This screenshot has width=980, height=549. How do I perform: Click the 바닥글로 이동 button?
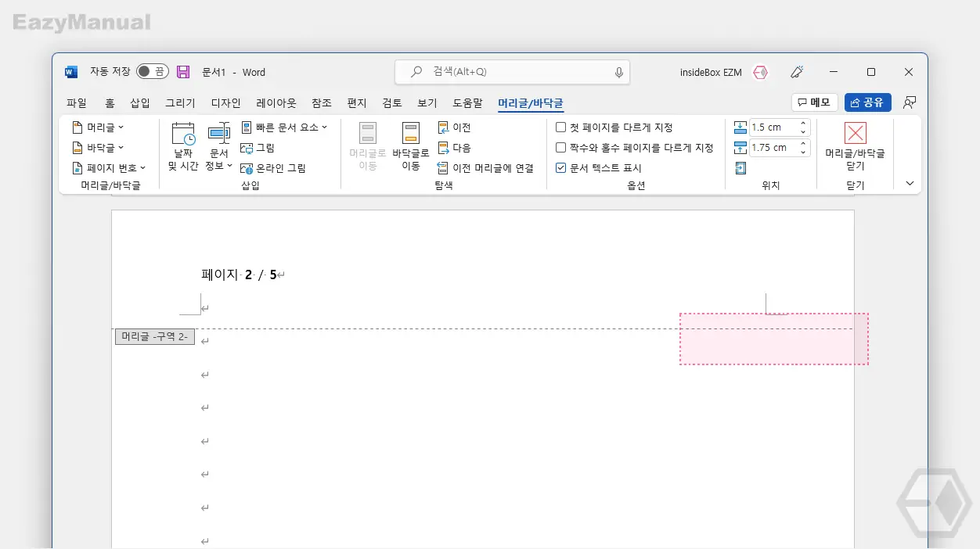[x=411, y=146]
